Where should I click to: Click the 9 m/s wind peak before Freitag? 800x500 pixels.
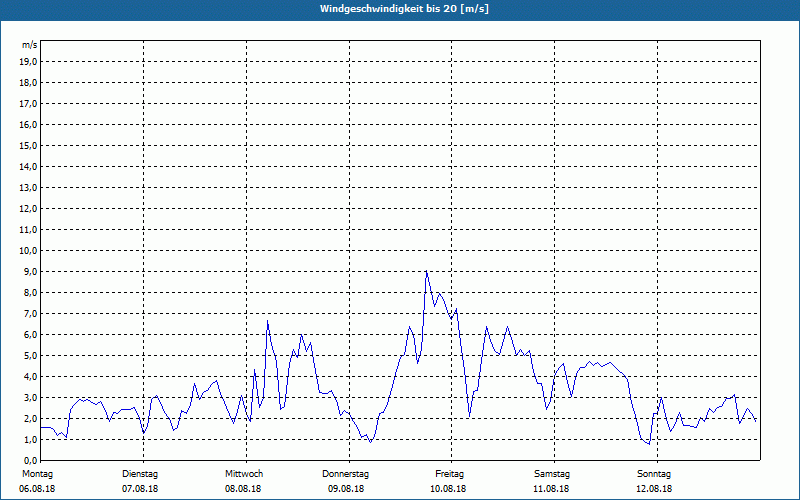[x=427, y=271]
